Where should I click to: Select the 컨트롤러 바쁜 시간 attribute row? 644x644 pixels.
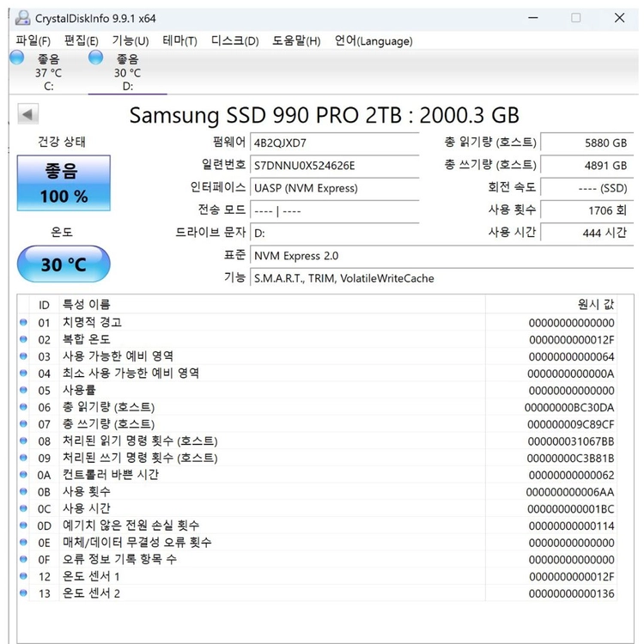click(x=317, y=475)
